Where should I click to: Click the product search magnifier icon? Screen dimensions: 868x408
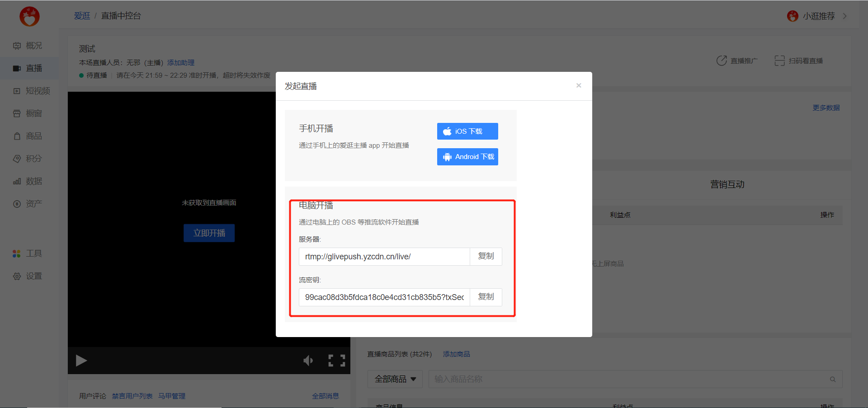(x=833, y=380)
